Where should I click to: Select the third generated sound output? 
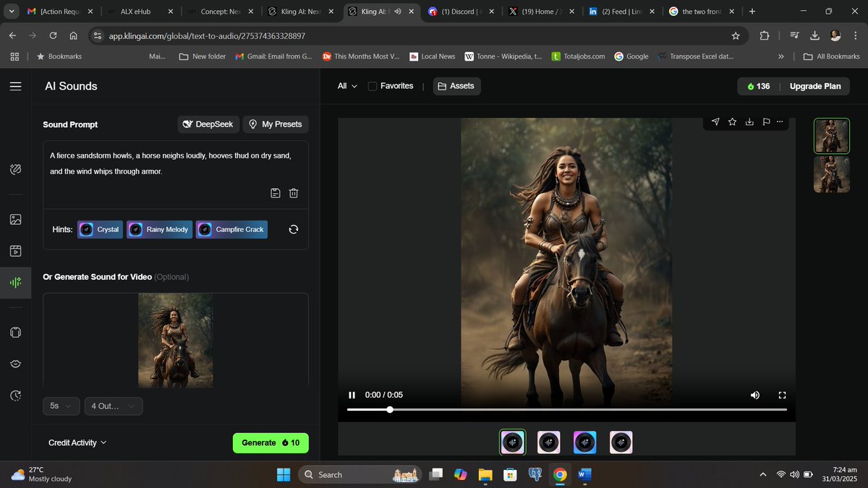[585, 442]
